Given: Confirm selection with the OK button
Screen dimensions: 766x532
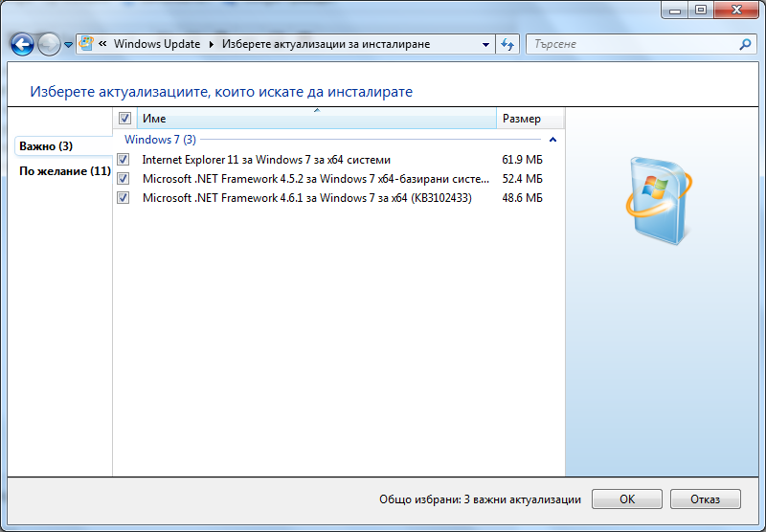Looking at the screenshot, I should click(x=627, y=499).
